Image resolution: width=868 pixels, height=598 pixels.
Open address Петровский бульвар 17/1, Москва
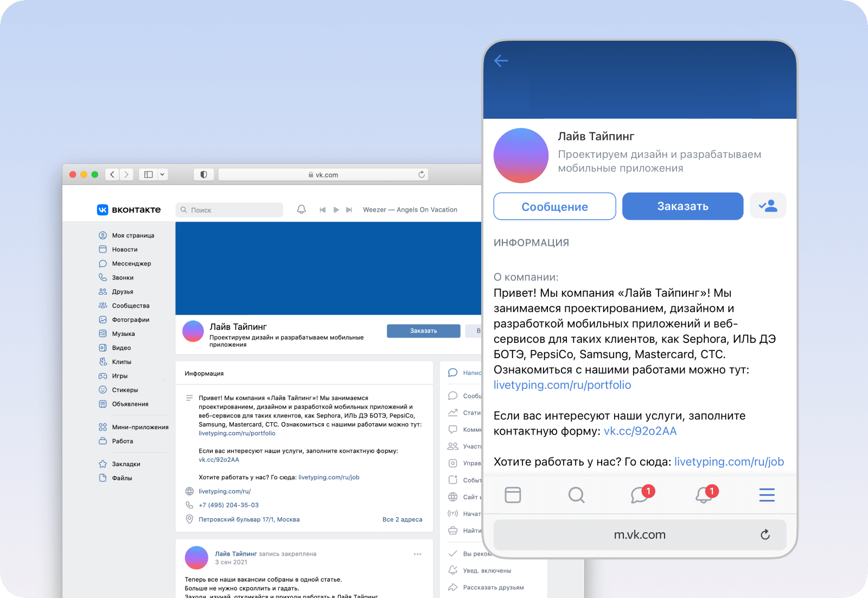point(249,519)
